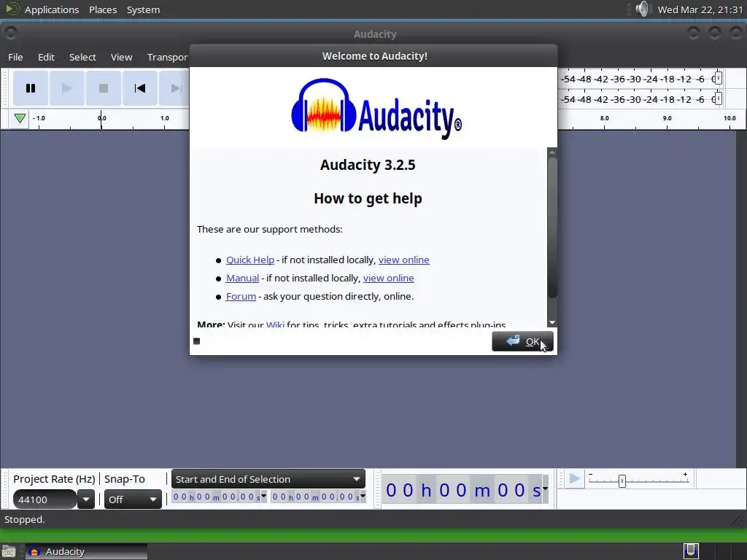Click the 1.0 mark on the timeline ruler
This screenshot has width=747, height=560.
(x=164, y=118)
